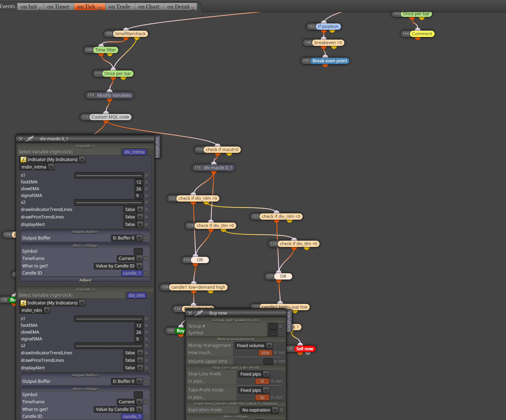Click the div_nlm variable selector
Image resolution: width=506 pixels, height=420 pixels.
137,295
